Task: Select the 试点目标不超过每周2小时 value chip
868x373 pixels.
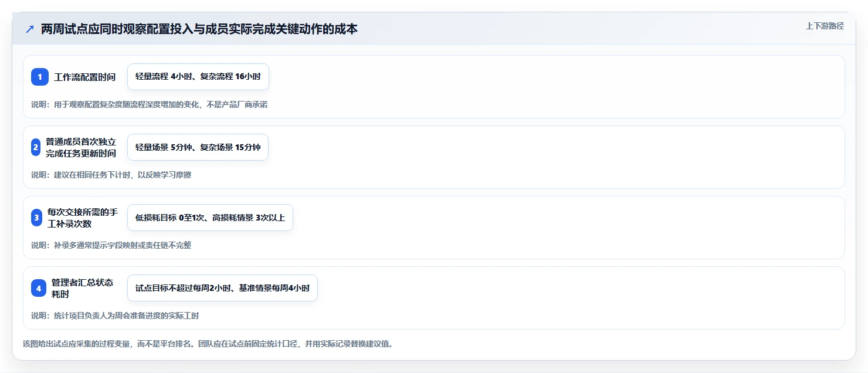Action: click(222, 288)
